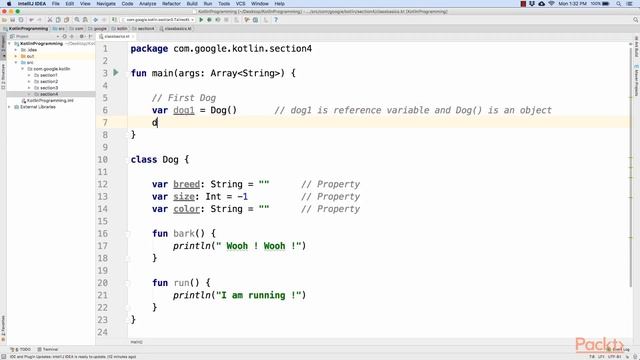Collapse the KotlinProgramming root node arrow
The height and width of the screenshot is (360, 640).
[x=10, y=44]
